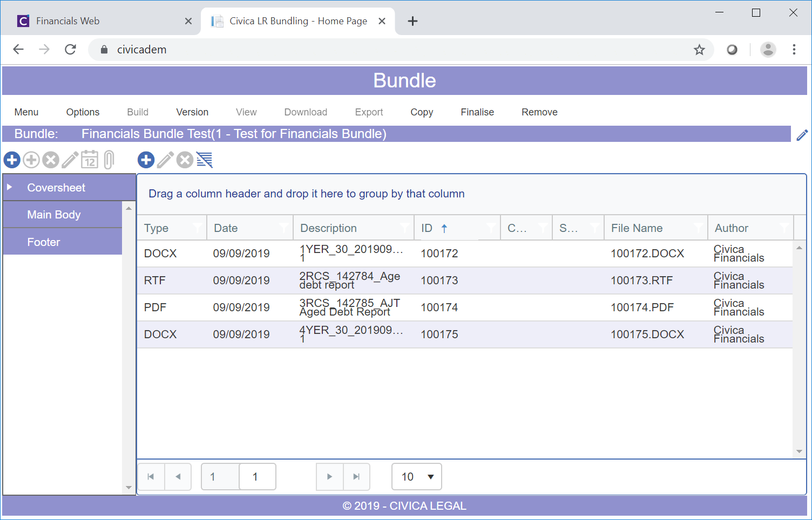The width and height of the screenshot is (812, 520).
Task: Open the Options menu
Action: (x=83, y=112)
